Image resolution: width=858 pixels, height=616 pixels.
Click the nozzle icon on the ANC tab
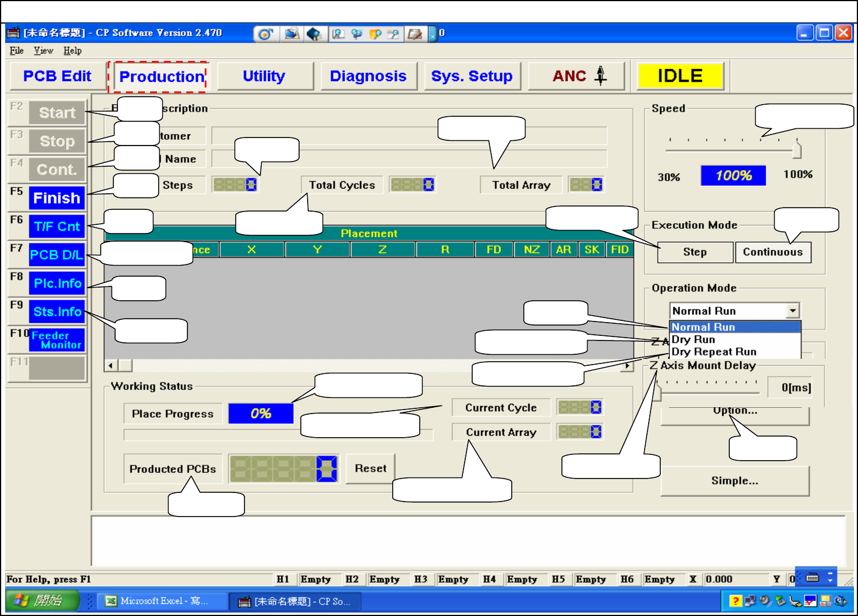click(600, 75)
